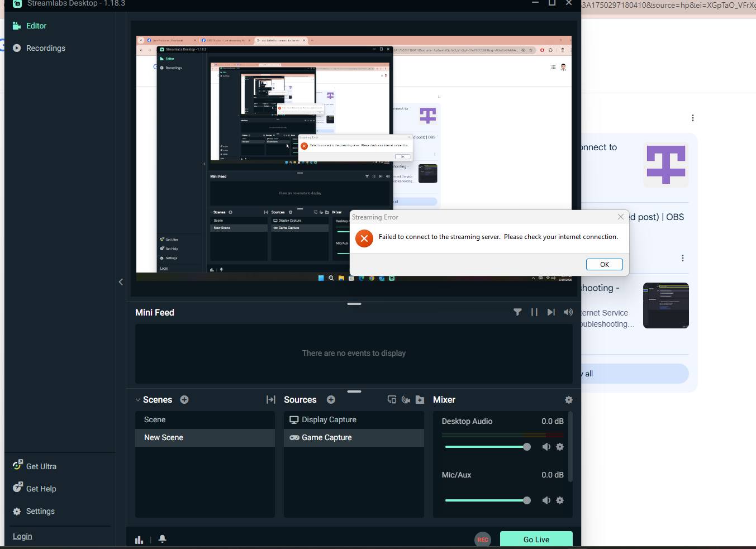This screenshot has height=549, width=756.
Task: Add a new scene with plus icon
Action: (x=184, y=400)
